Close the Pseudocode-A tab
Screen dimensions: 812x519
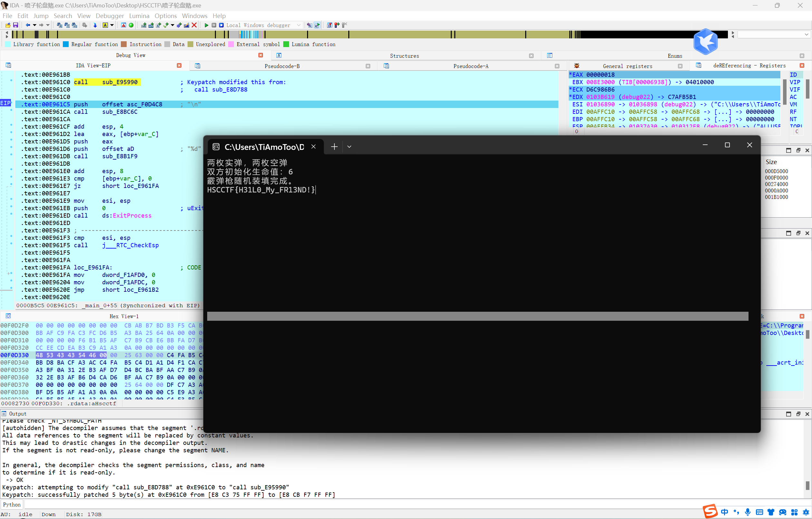557,66
